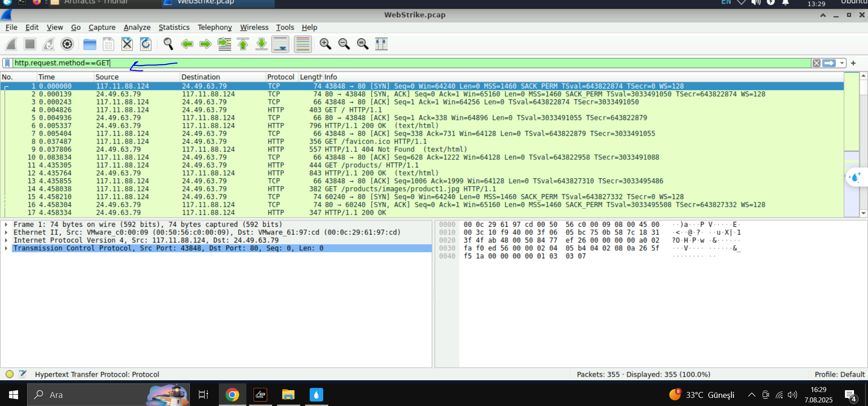Toggle packet list colorization

(302, 44)
